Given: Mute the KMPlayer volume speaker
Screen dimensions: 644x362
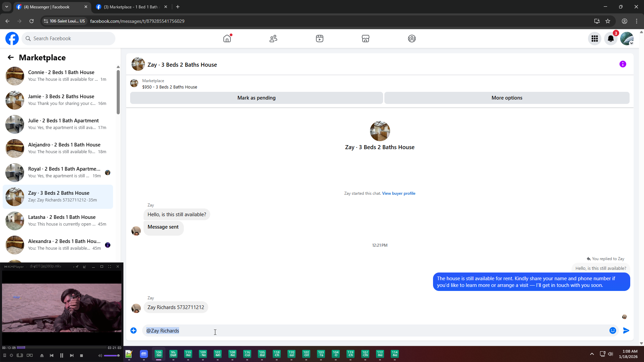Looking at the screenshot, I should pos(100,356).
